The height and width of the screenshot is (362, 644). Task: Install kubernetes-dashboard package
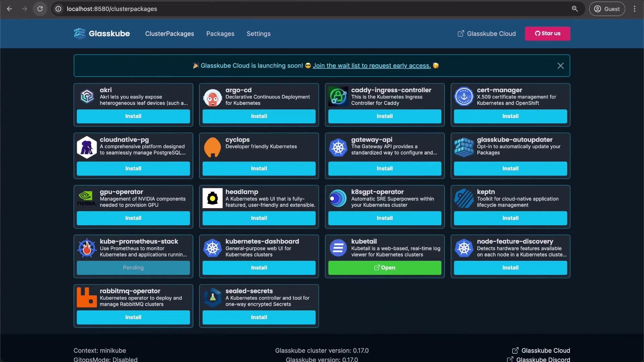pos(259,268)
